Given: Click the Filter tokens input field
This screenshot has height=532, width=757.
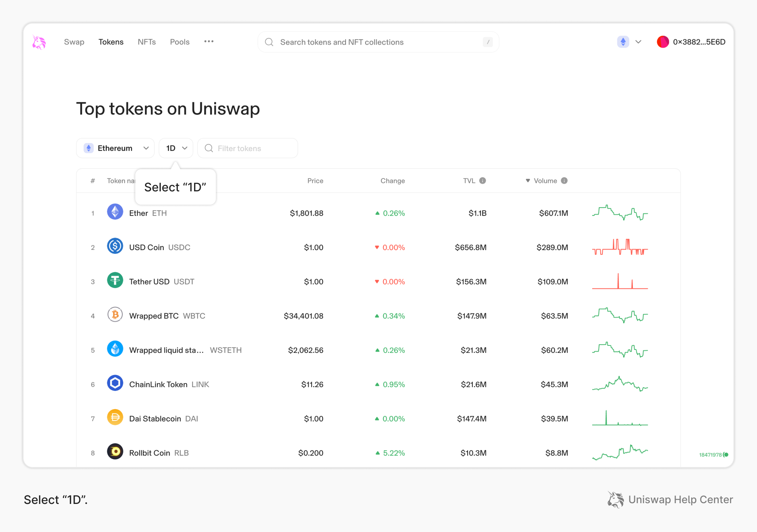Looking at the screenshot, I should point(248,148).
